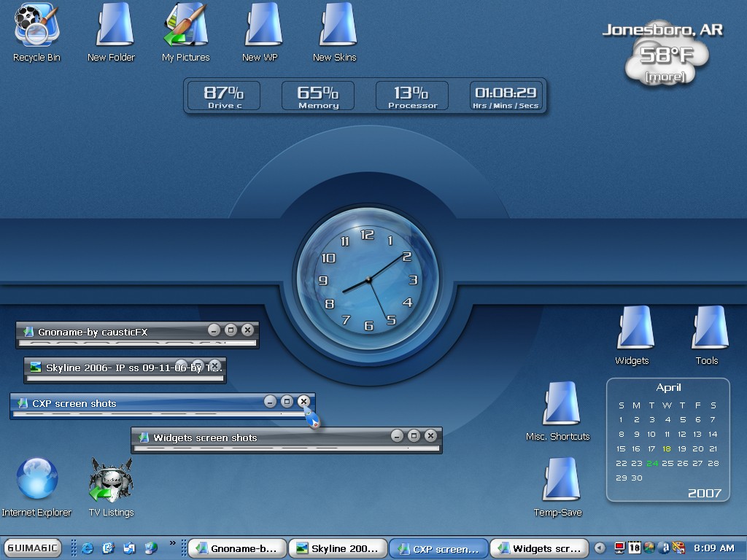Image resolution: width=747 pixels, height=560 pixels.
Task: Click the analog clock widget face
Action: [368, 279]
